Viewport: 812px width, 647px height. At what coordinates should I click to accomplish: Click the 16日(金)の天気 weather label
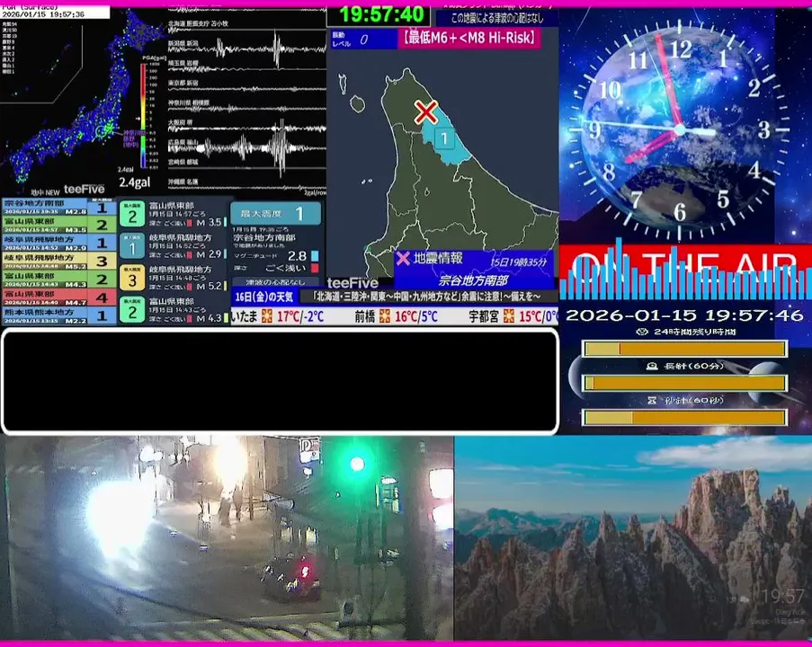coord(264,297)
